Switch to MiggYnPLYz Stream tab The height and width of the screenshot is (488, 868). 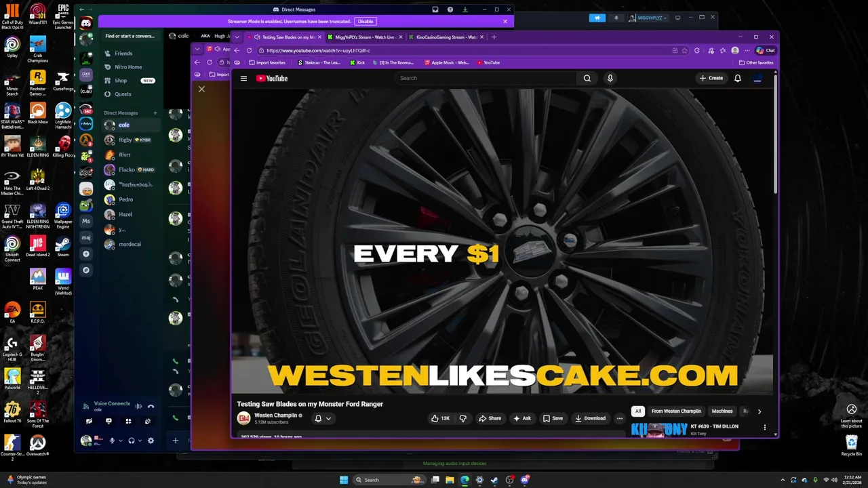(365, 37)
